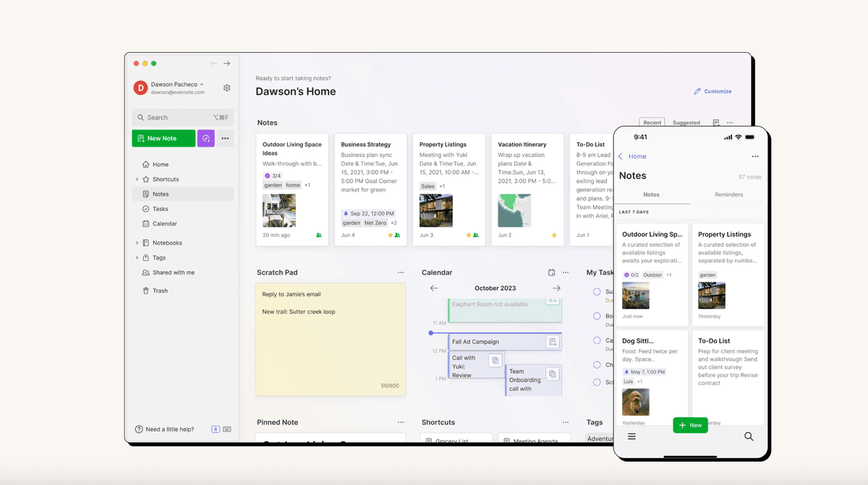Select the Recent tab above the notes
The height and width of the screenshot is (485, 868).
[x=652, y=122]
